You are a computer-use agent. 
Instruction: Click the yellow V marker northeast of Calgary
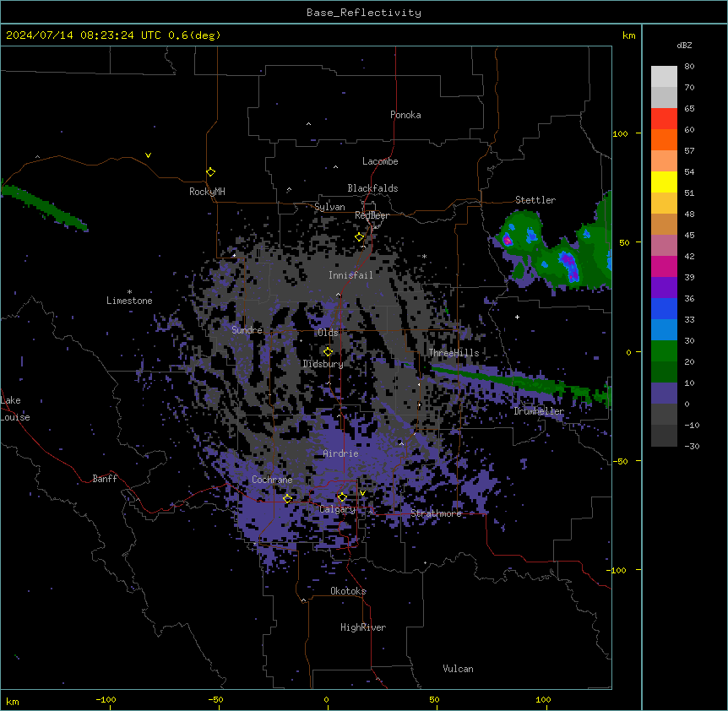click(362, 493)
